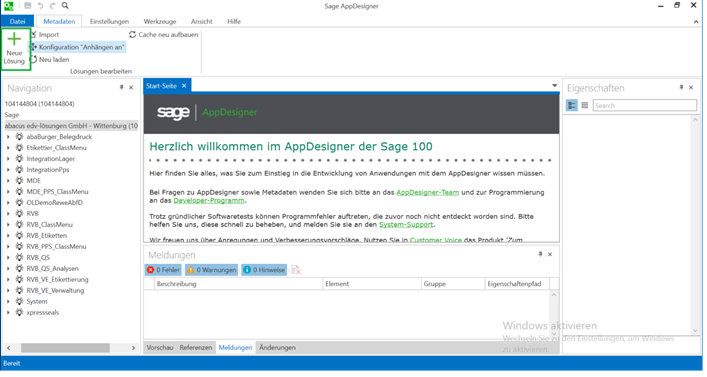Click gear icon of RVB_QS node

[19, 258]
